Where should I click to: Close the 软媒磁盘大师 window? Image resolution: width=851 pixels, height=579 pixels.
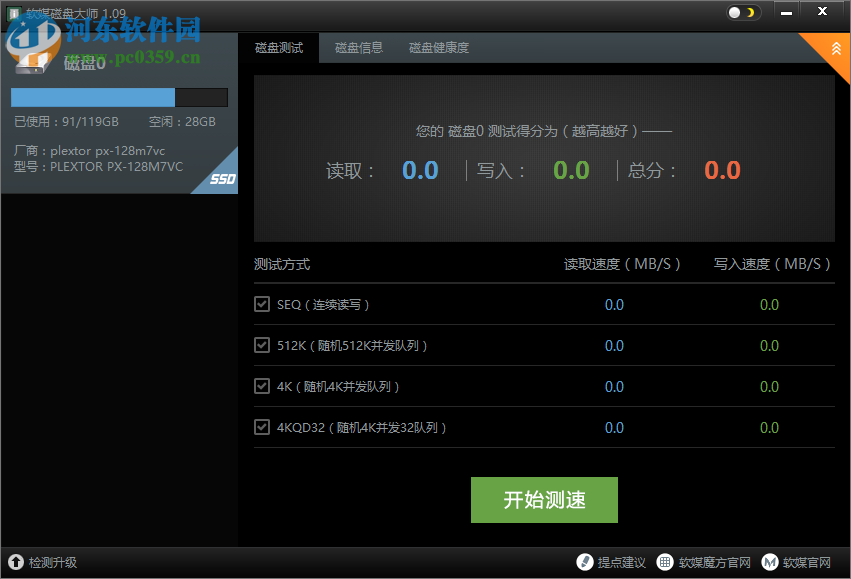click(x=822, y=11)
